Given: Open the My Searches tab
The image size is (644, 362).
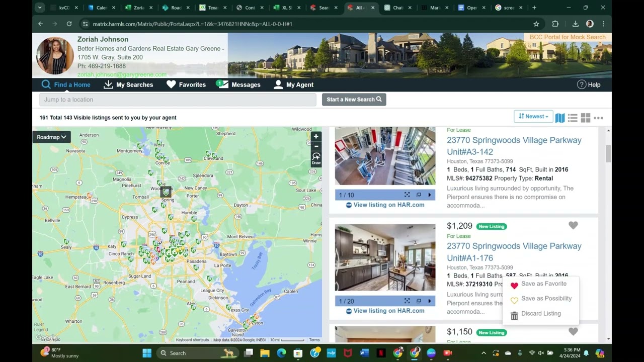Looking at the screenshot, I should point(128,84).
